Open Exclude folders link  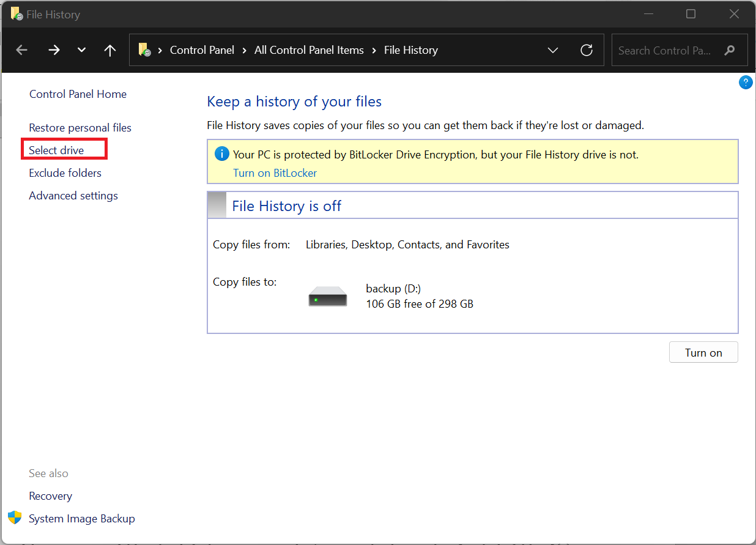coord(65,173)
